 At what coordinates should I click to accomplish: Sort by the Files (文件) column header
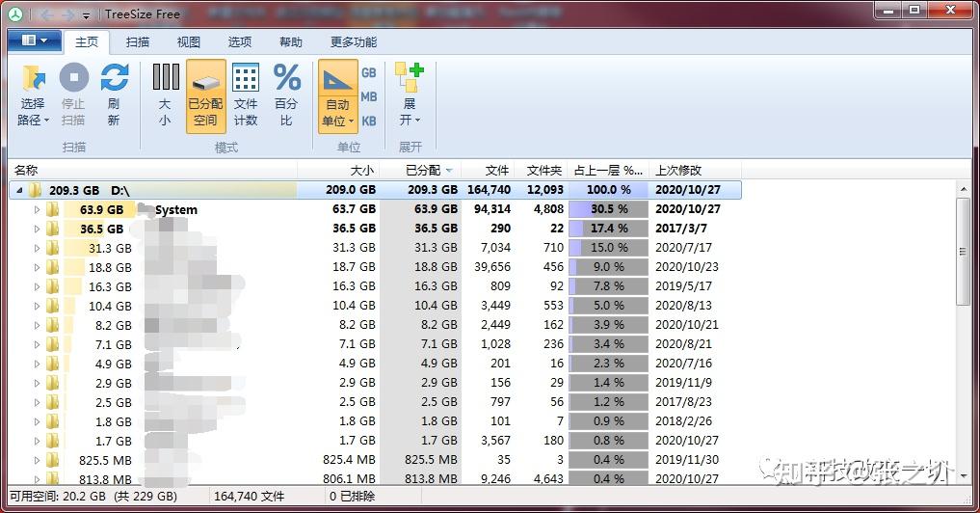pyautogui.click(x=489, y=170)
